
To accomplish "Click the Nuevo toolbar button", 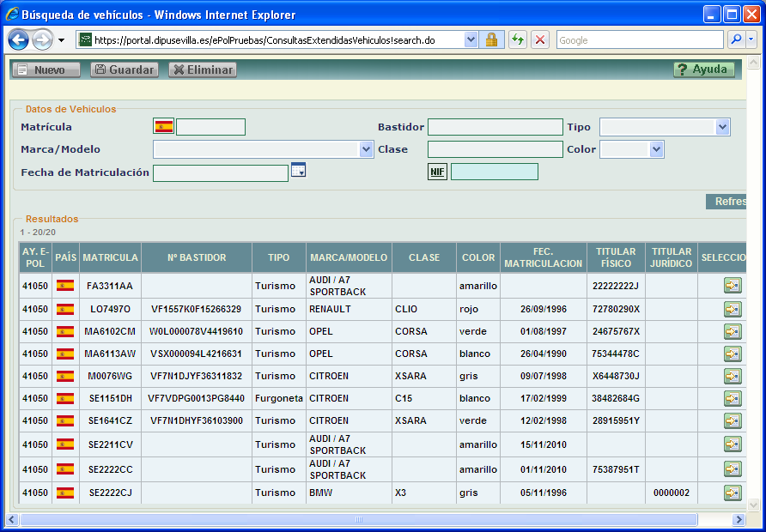I will (46, 70).
